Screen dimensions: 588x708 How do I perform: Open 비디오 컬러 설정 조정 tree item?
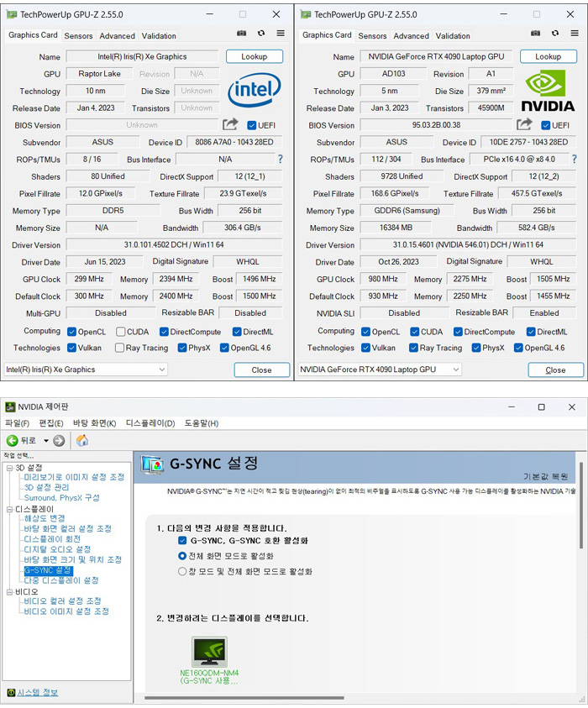[x=62, y=601]
